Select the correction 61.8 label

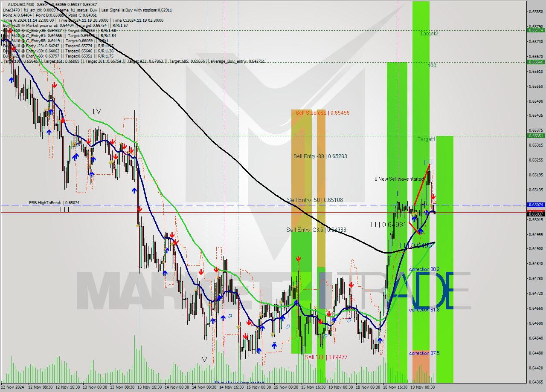point(424,310)
